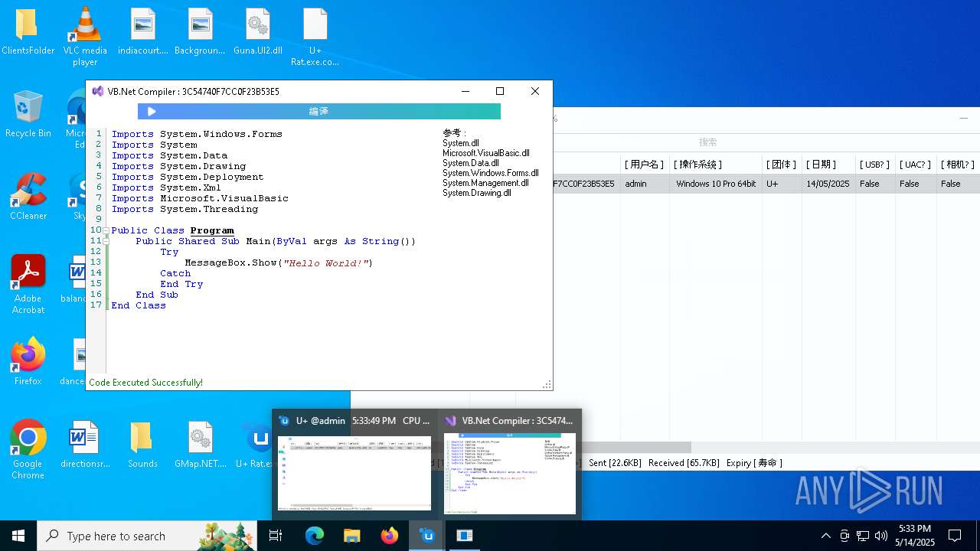Click the horizontal scrollbar in U+ window
This screenshot has height=551, width=980.
pyautogui.click(x=635, y=447)
